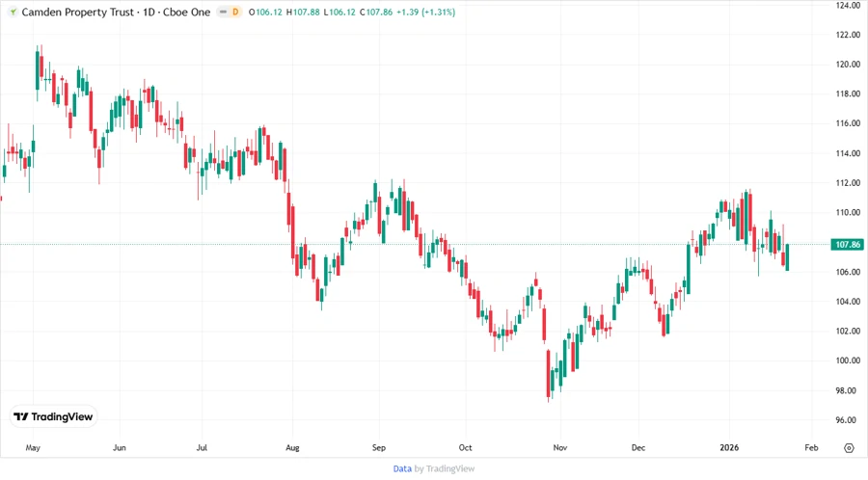
Task: Click the Feb label on time axis
Action: coord(811,447)
